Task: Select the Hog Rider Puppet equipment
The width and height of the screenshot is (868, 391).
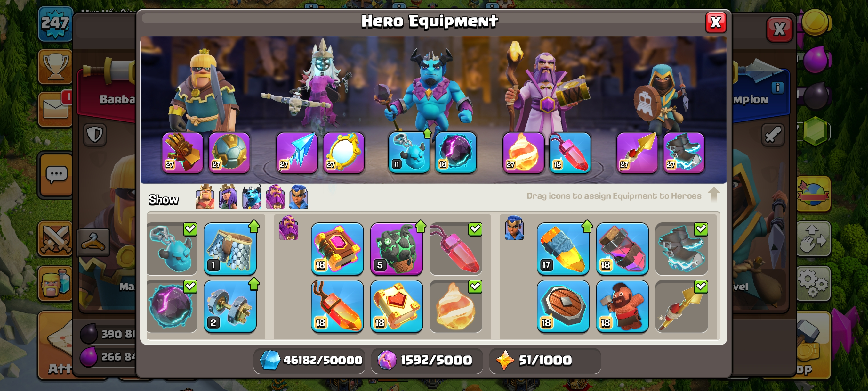Action: [622, 306]
